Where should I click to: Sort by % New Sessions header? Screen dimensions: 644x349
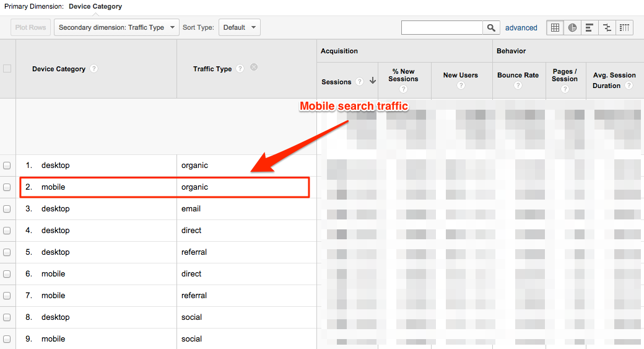(403, 75)
